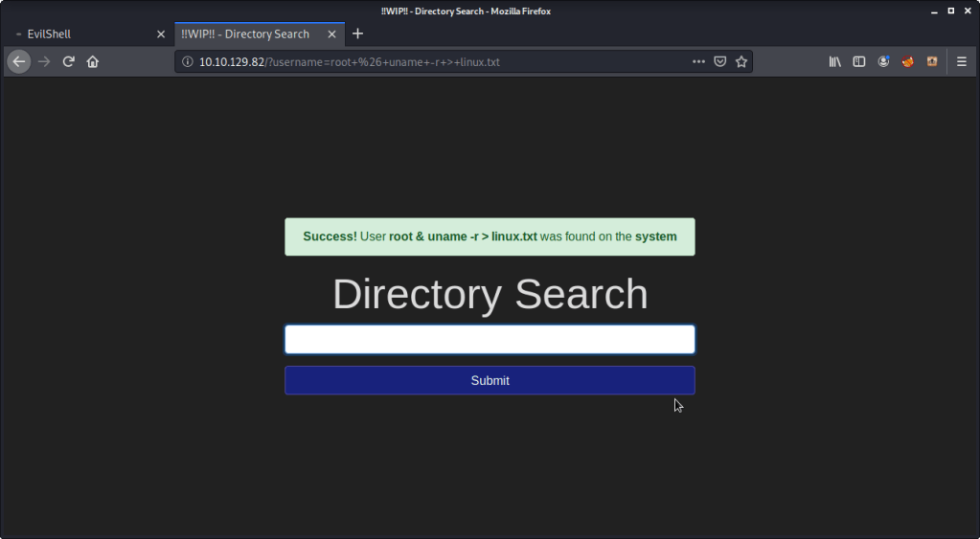Open the Library history and bookmarks icon
Image resolution: width=980 pixels, height=539 pixels.
coord(835,61)
